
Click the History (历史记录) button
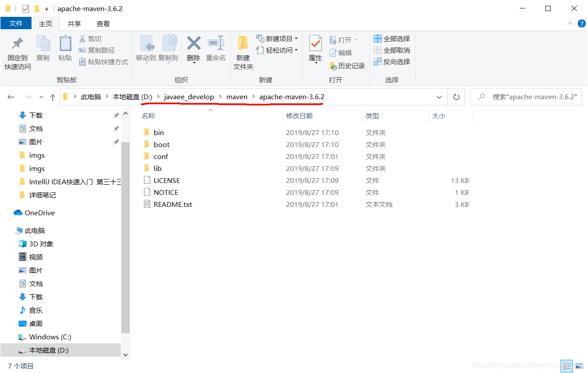(347, 66)
